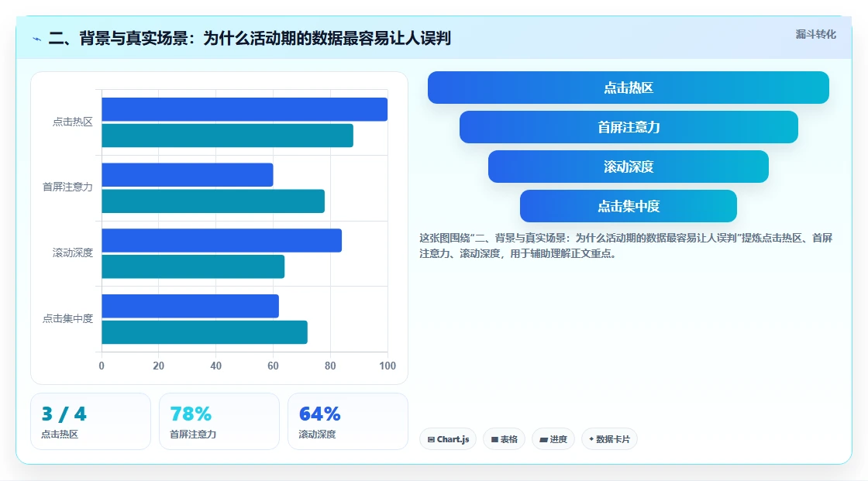
Task: Click the section title 二、背景与真实场景
Action: point(249,38)
